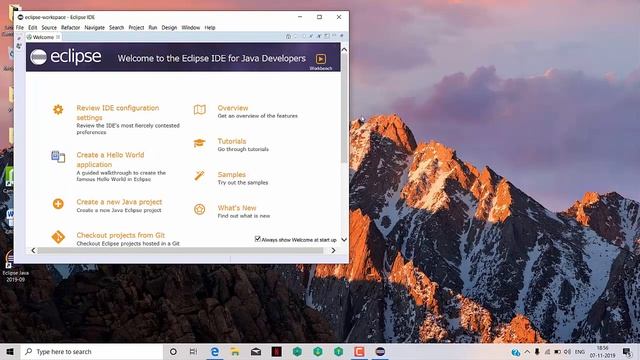Open the Project menu

tap(136, 27)
